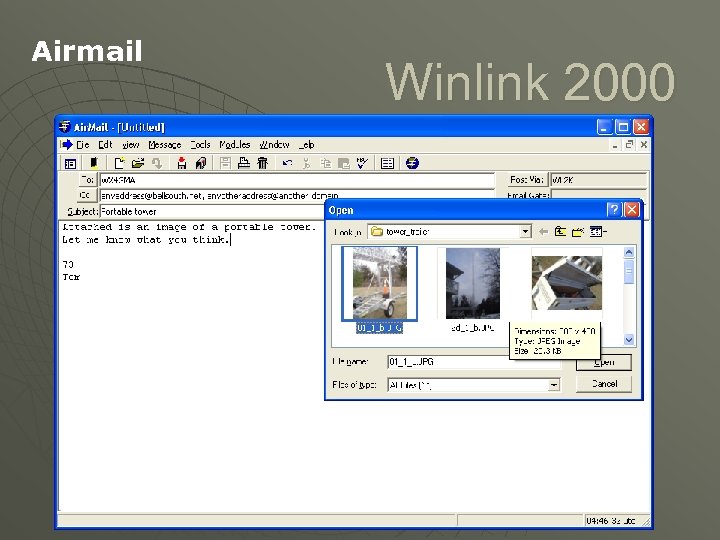Click the create new folder icon
720x540 pixels.
(578, 232)
